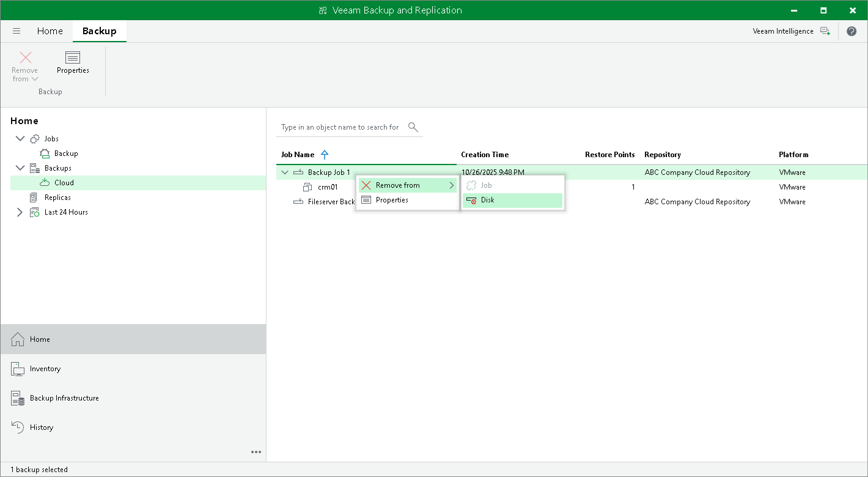Image resolution: width=868 pixels, height=477 pixels.
Task: Click Backup Job 1's ABC Company Cloud Repository cell
Action: tap(697, 172)
